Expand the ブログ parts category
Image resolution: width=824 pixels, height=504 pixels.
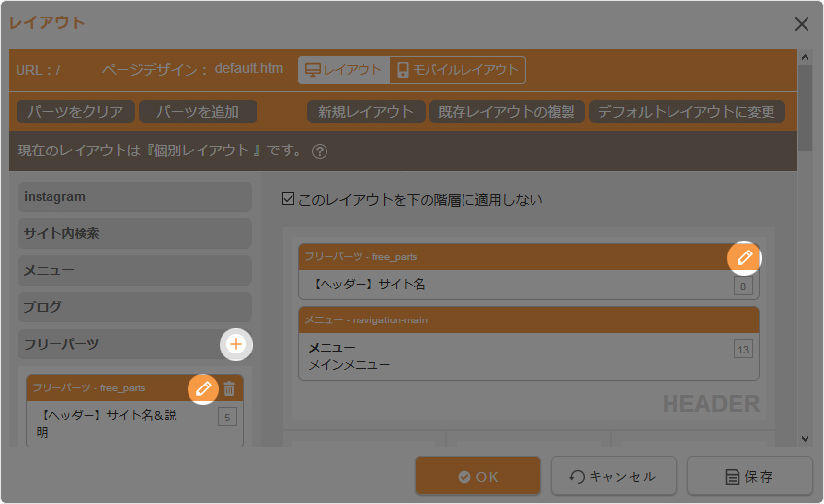coord(135,307)
